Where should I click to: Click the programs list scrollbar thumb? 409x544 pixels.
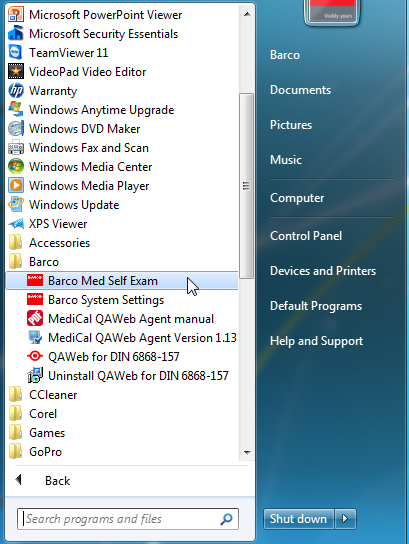(x=247, y=186)
